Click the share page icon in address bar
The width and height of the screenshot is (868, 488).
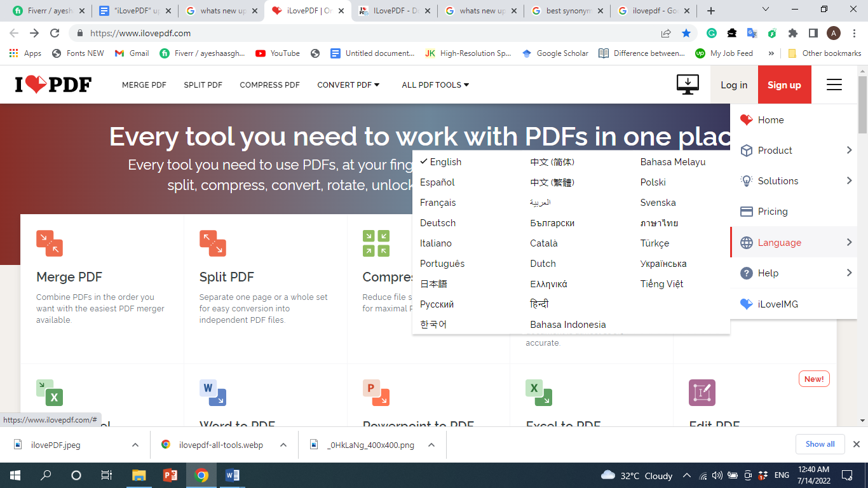pyautogui.click(x=666, y=33)
